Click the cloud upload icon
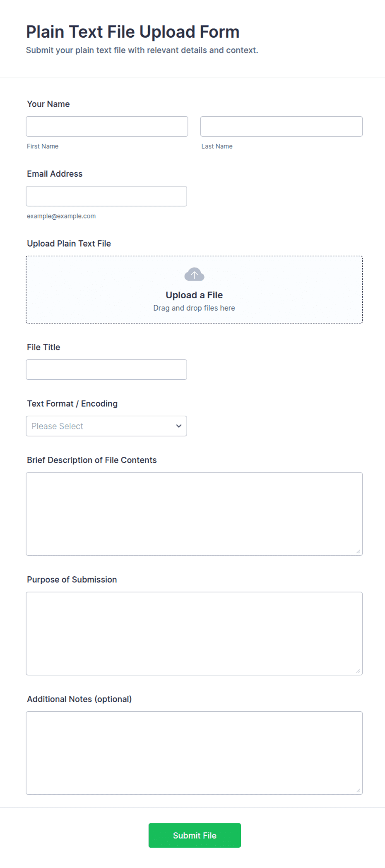 point(194,274)
